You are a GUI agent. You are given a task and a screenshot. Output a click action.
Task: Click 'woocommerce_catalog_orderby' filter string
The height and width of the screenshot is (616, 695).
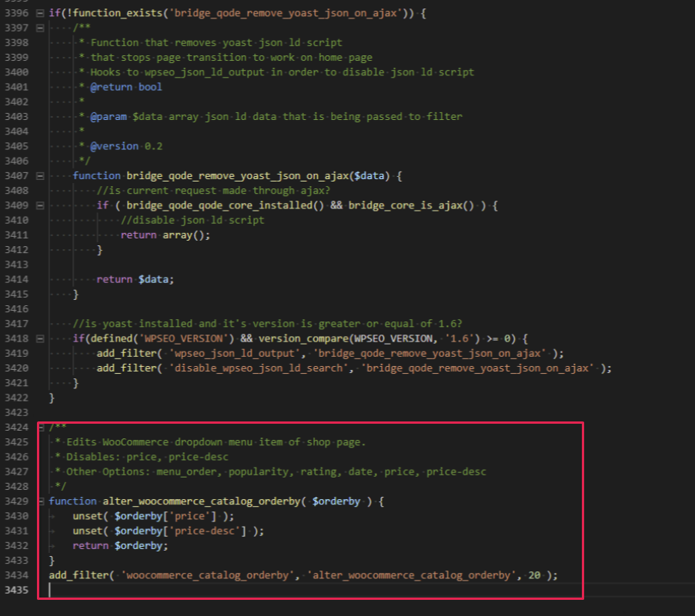pyautogui.click(x=208, y=575)
